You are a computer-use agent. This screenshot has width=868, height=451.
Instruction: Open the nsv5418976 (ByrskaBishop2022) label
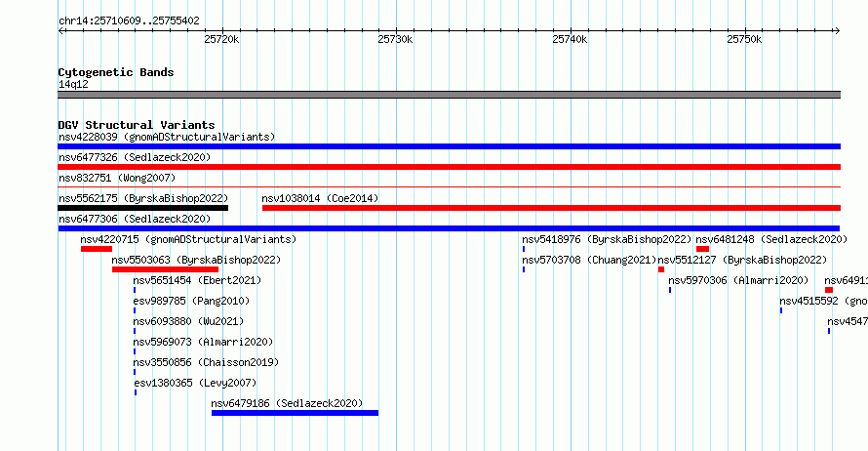pos(607,239)
